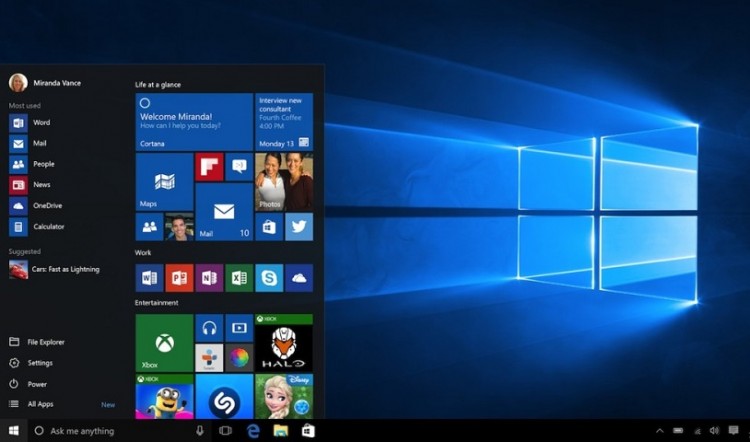Open the tile with colorful circle icon
This screenshot has height=442, width=750.
(x=239, y=358)
